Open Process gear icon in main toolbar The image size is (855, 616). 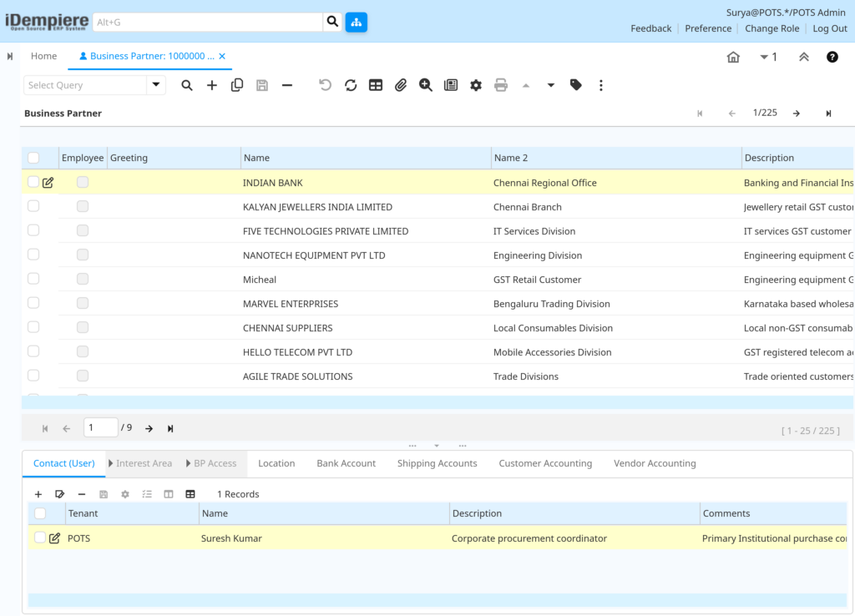click(x=476, y=85)
